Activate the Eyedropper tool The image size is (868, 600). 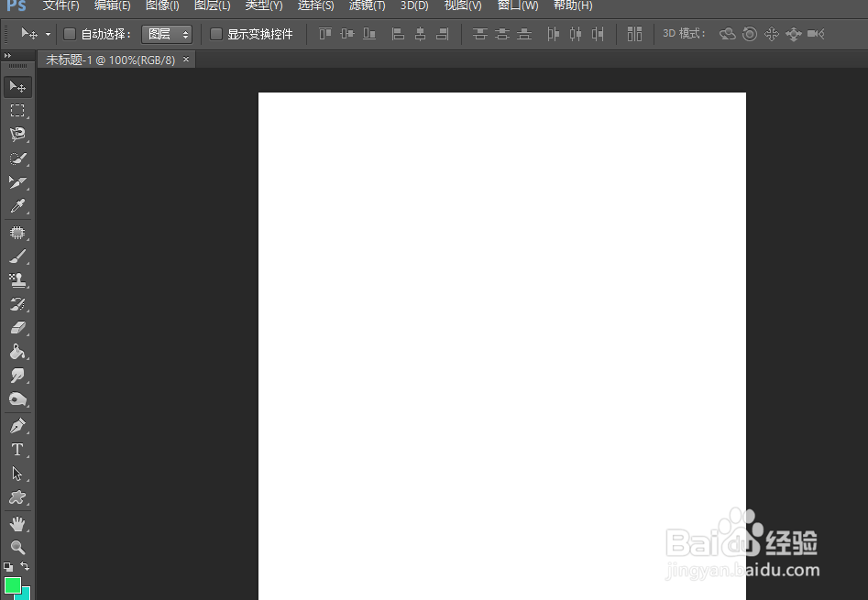[x=17, y=206]
